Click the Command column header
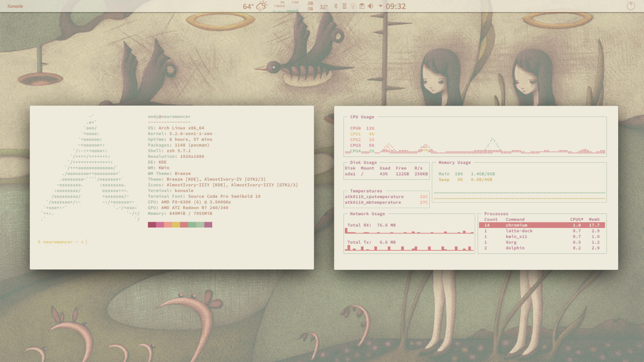644x362 pixels. (515, 220)
